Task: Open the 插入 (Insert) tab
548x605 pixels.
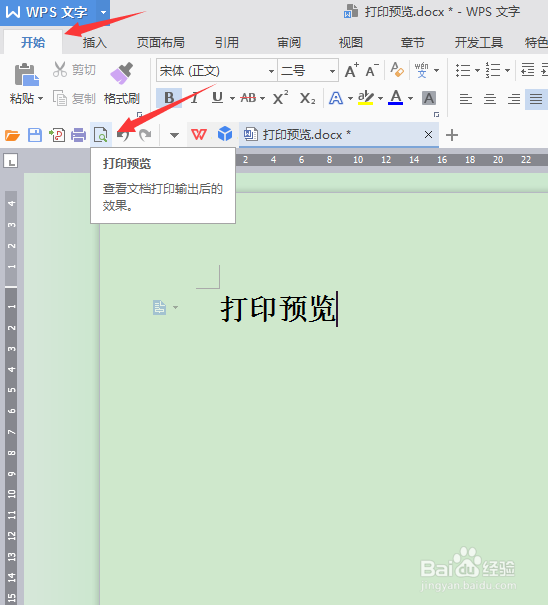Action: coord(95,42)
